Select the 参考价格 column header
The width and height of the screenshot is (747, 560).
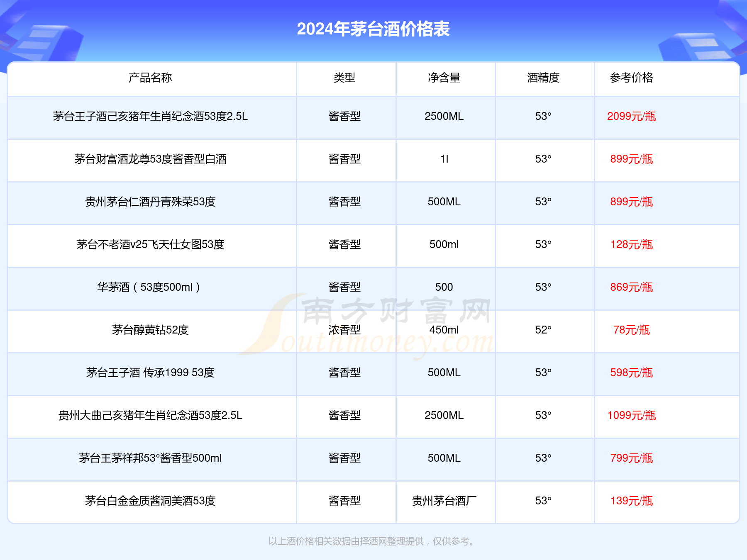coord(631,78)
